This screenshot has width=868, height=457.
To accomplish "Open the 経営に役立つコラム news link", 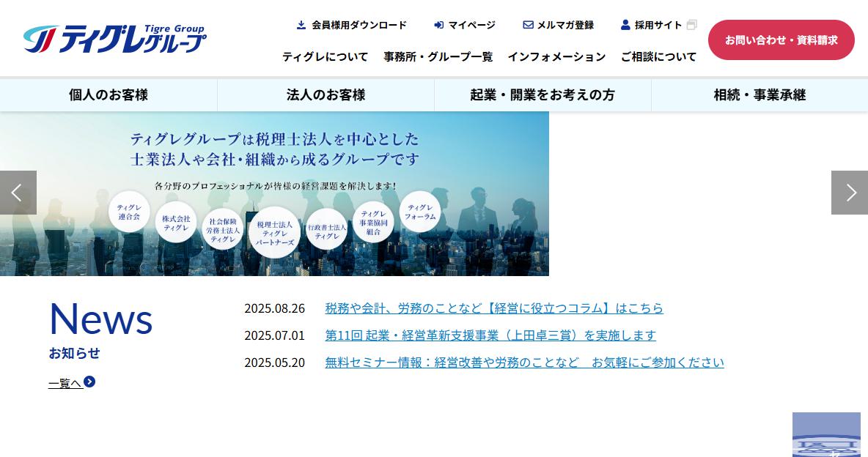I will (494, 308).
